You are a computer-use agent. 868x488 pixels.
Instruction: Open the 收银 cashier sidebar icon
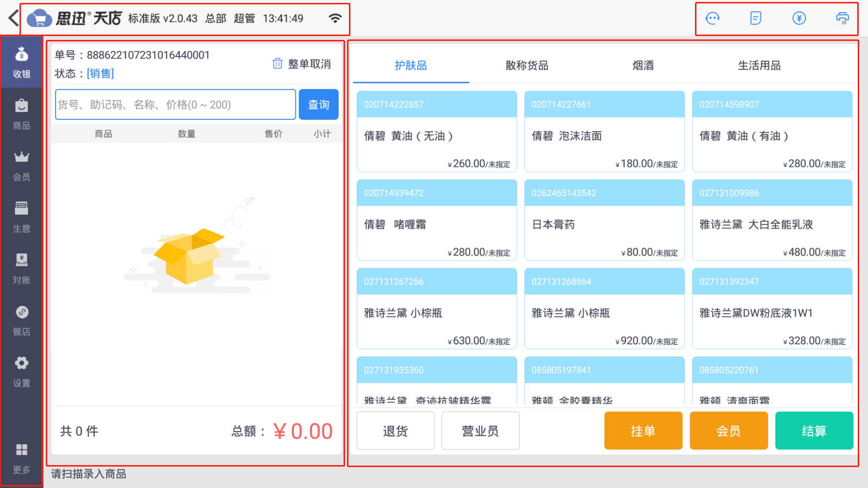point(21,62)
